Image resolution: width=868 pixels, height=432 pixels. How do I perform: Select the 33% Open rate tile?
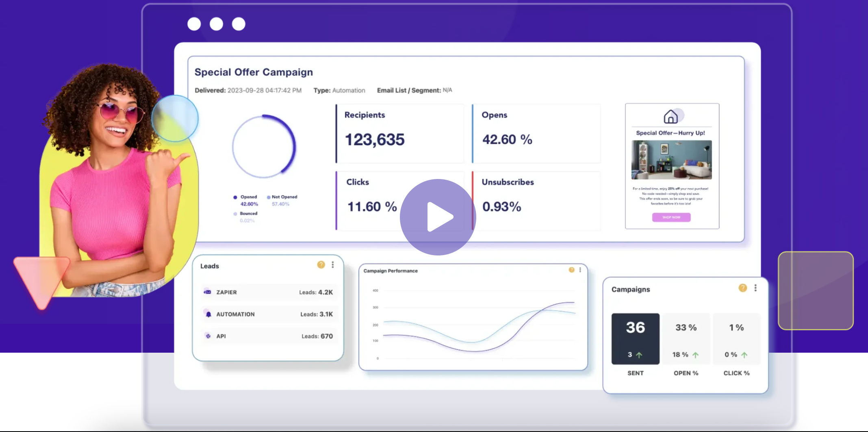click(x=686, y=338)
